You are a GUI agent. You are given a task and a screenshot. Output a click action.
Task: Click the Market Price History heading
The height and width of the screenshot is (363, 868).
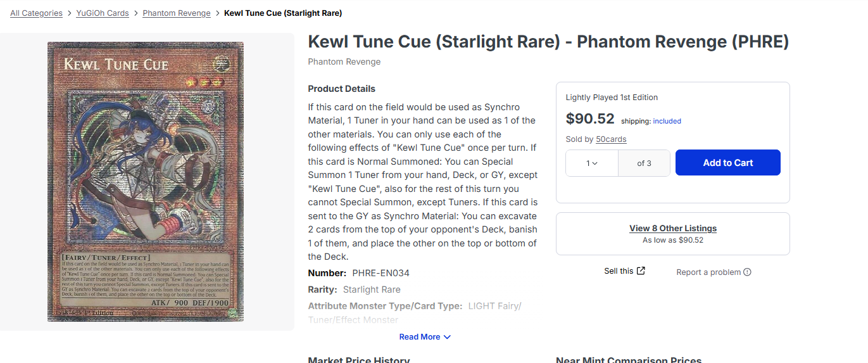359,359
